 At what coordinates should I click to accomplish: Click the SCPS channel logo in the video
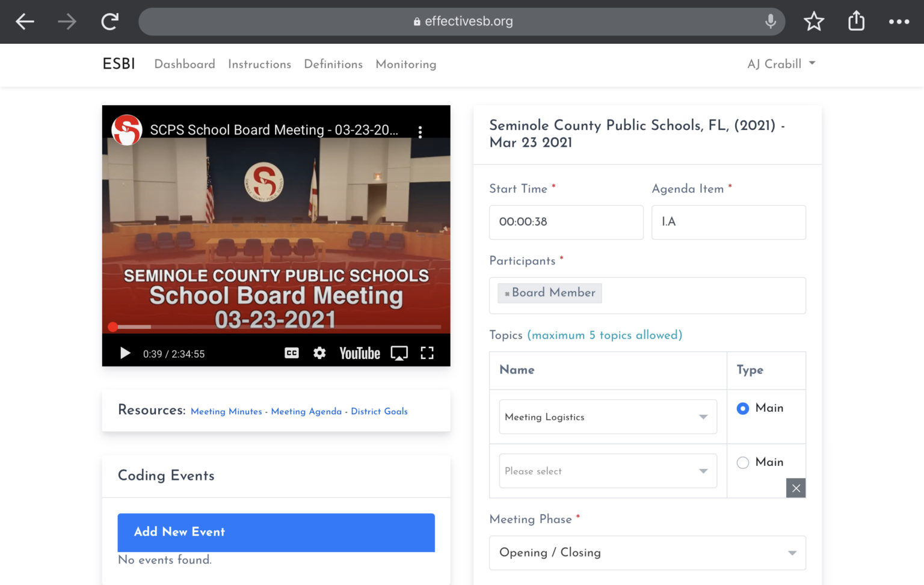click(127, 130)
